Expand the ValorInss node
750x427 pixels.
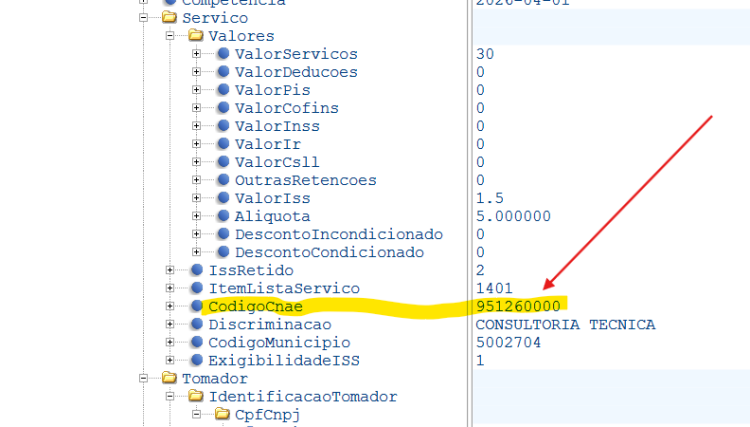tap(196, 126)
